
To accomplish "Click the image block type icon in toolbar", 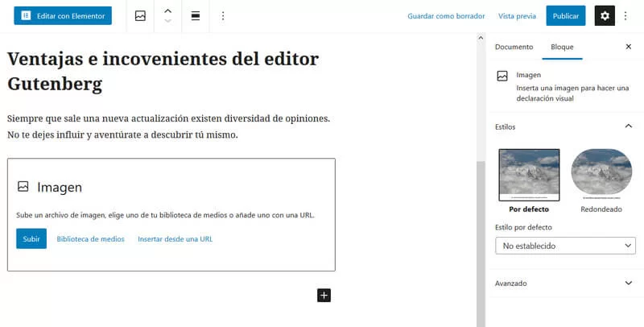I will tap(140, 16).
